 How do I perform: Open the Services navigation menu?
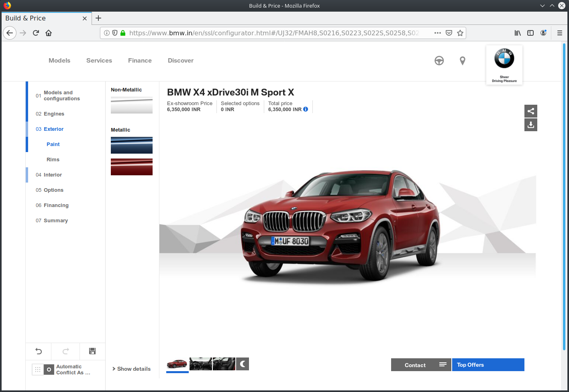[99, 61]
